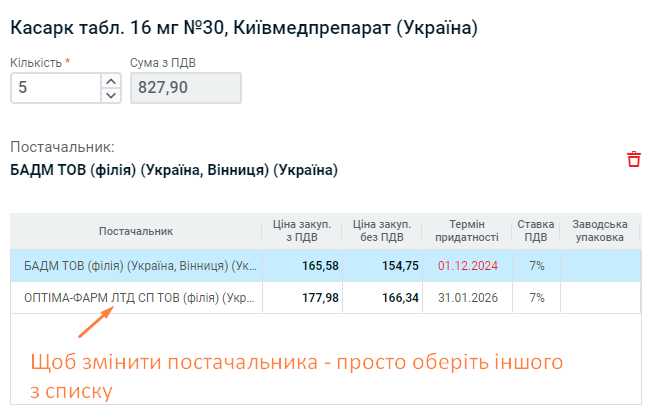Screen dimensions: 652x415
Task: Sort by Термін придатності column header
Action: 467,231
